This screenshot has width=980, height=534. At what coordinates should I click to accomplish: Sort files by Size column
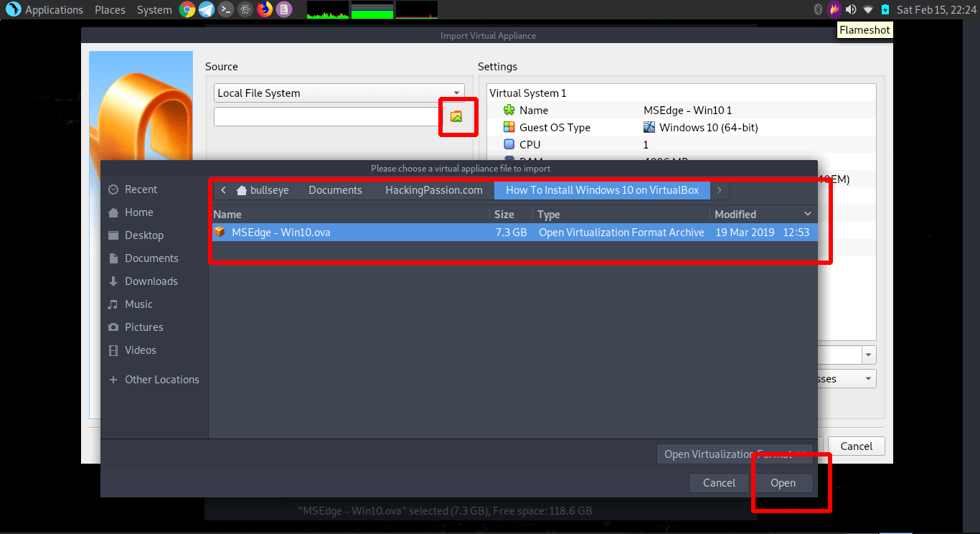click(512, 214)
